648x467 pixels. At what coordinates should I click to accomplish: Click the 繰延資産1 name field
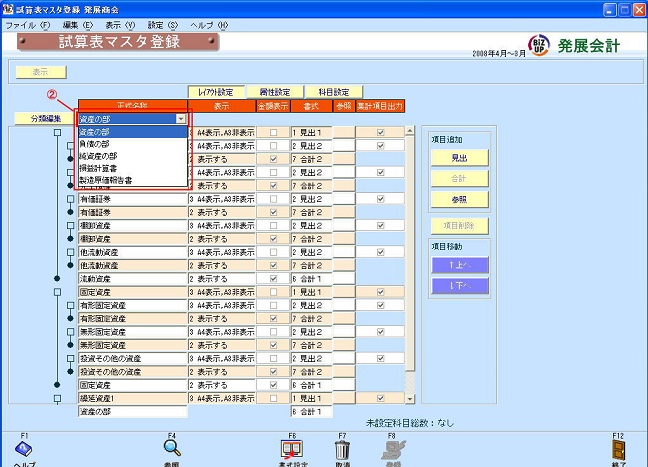[132, 398]
